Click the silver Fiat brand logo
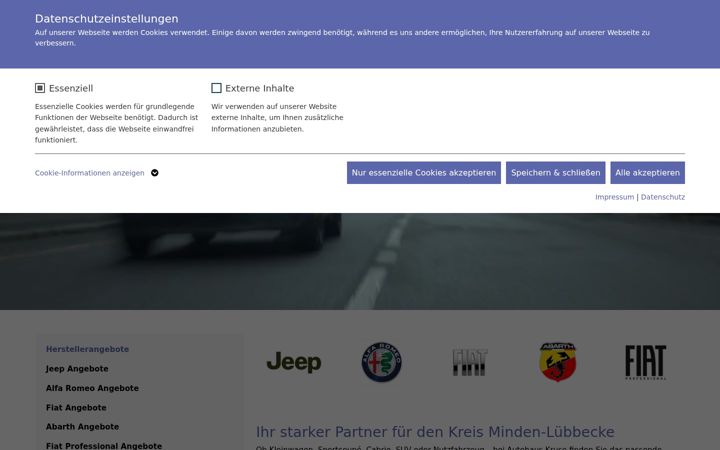The height and width of the screenshot is (450, 720). (x=470, y=362)
